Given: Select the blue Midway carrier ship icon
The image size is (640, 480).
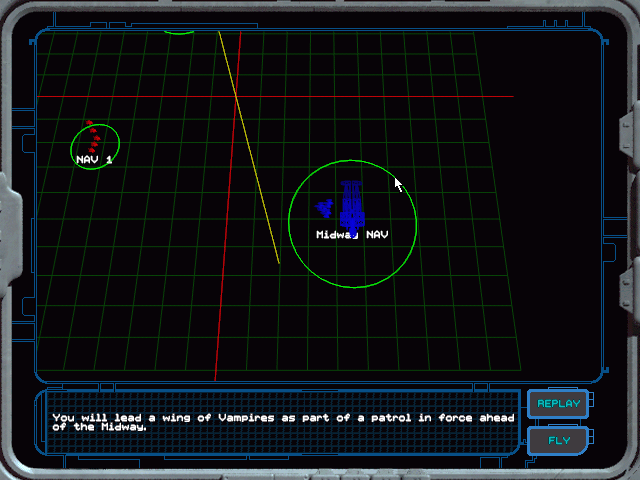Looking at the screenshot, I should pyautogui.click(x=352, y=208).
